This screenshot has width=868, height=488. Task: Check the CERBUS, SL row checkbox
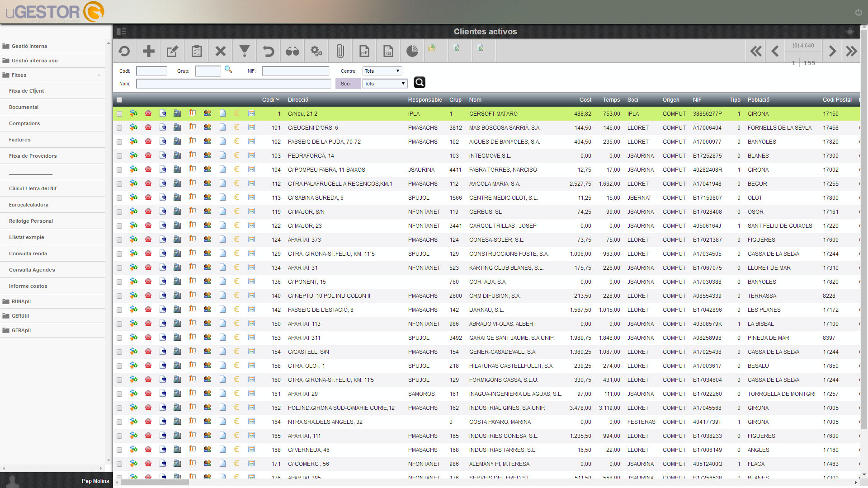click(119, 212)
